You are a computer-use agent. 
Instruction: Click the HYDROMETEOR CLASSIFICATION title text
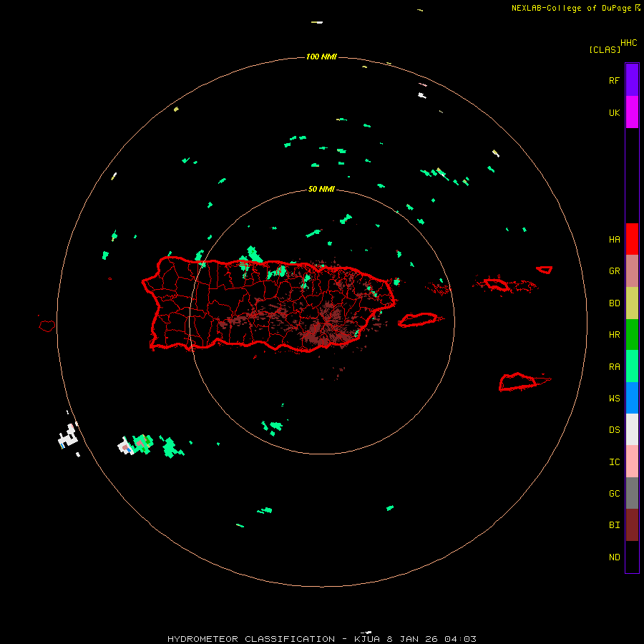tap(251, 639)
